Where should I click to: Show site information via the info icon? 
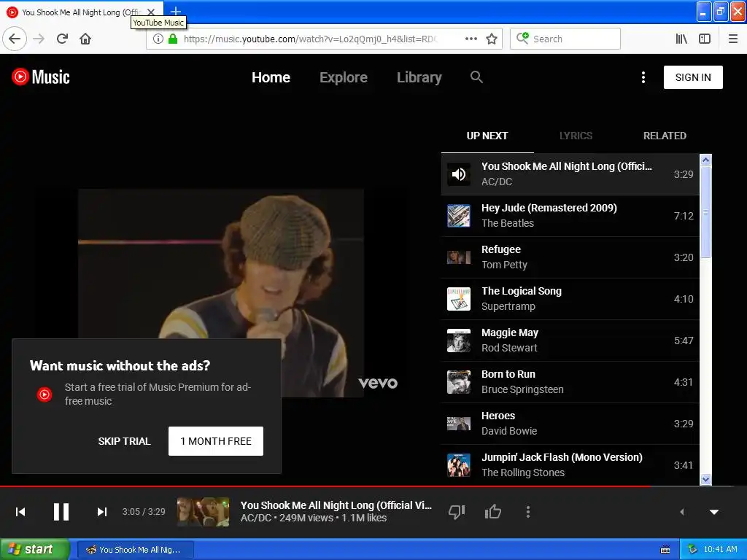pyautogui.click(x=158, y=39)
